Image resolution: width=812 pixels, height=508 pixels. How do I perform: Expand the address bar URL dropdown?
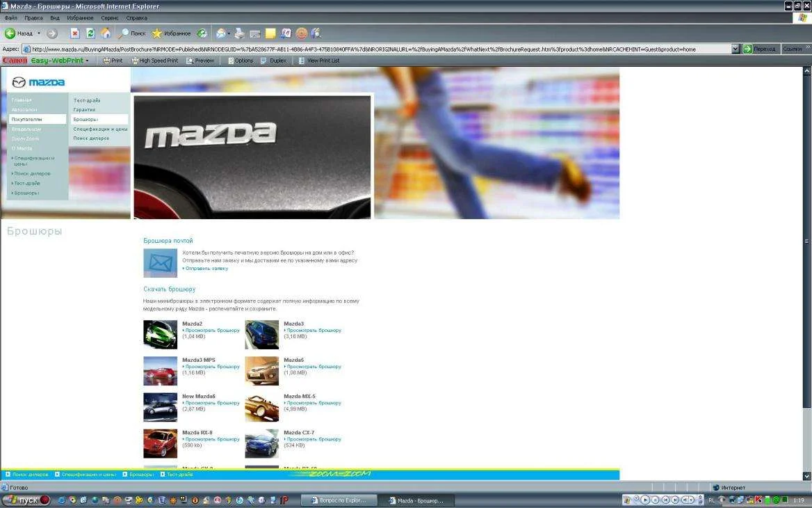[x=736, y=49]
